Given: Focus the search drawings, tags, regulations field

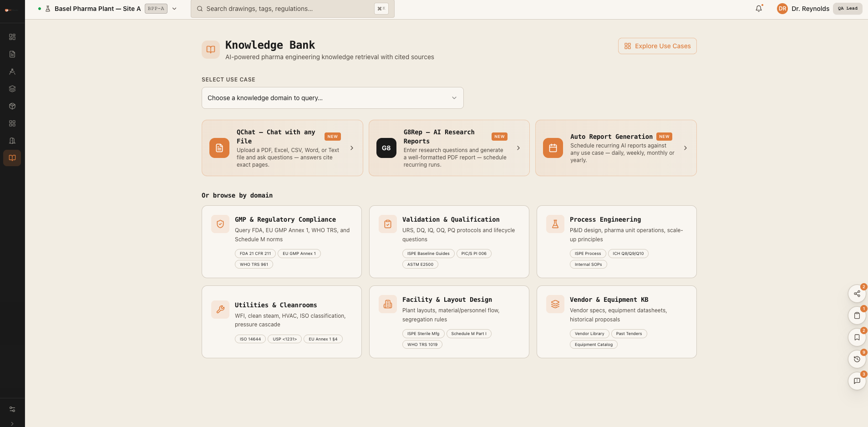Looking at the screenshot, I should (x=293, y=9).
